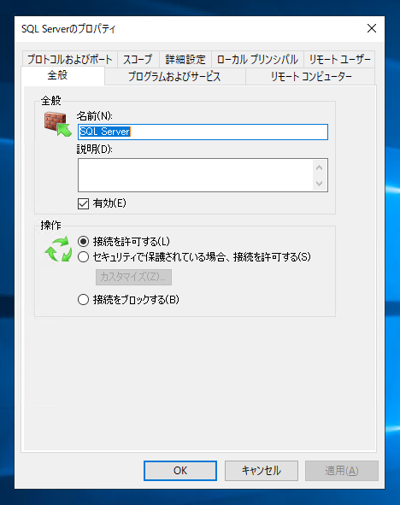Click description box scroll up arrow
Image resolution: width=400 pixels, height=505 pixels.
click(x=319, y=168)
